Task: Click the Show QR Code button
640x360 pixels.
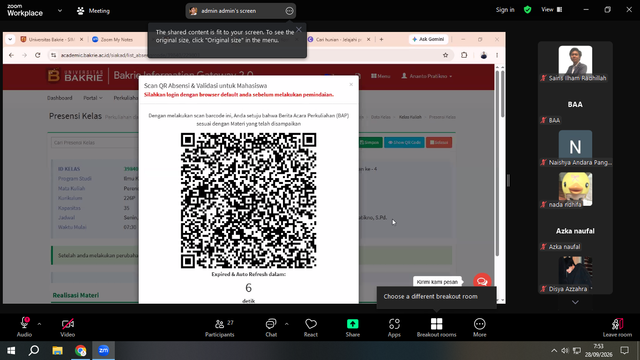Action: (404, 142)
